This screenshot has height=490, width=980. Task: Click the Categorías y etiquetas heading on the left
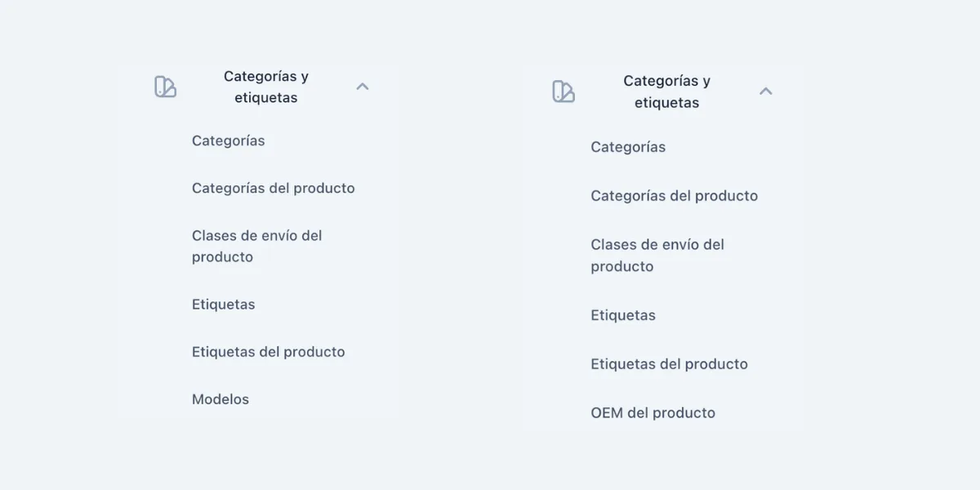pyautogui.click(x=265, y=86)
